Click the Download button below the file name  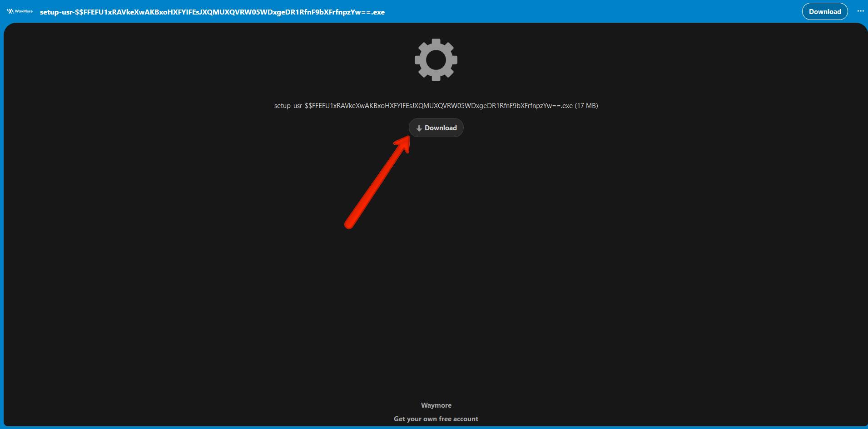pos(436,128)
